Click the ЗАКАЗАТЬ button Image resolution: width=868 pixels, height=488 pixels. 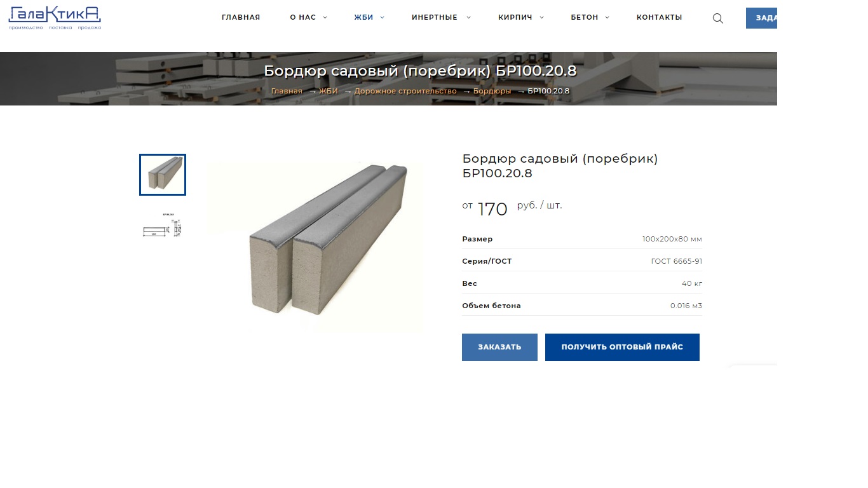point(499,347)
